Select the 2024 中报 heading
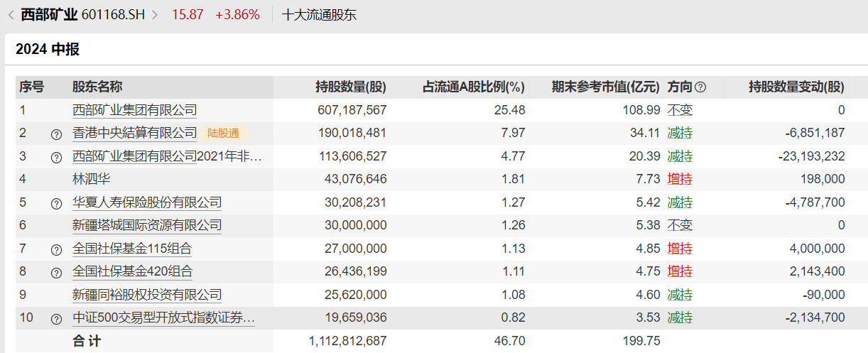Image resolution: width=868 pixels, height=353 pixels. 48,50
